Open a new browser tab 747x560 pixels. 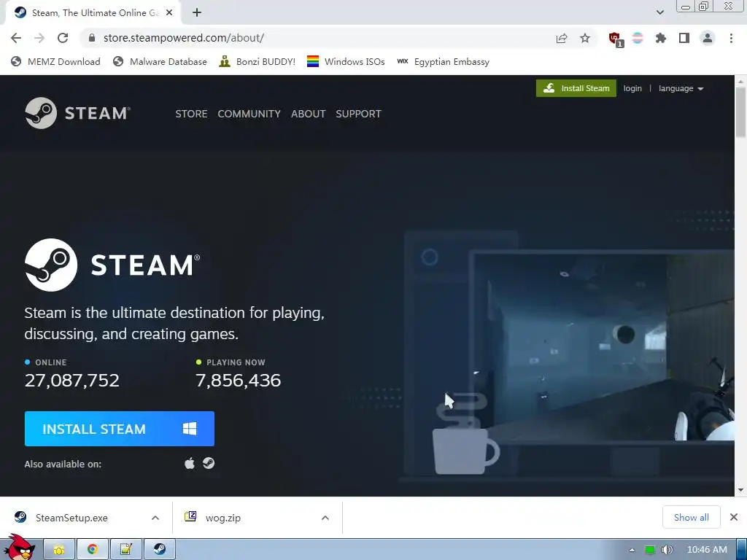coord(197,13)
